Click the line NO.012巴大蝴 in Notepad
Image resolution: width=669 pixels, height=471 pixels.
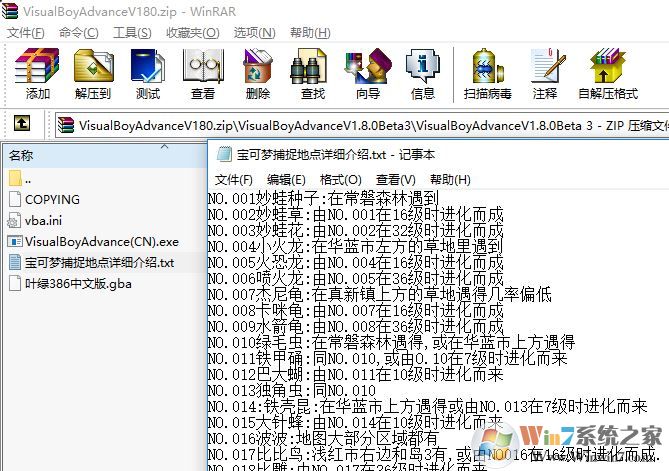coord(356,375)
